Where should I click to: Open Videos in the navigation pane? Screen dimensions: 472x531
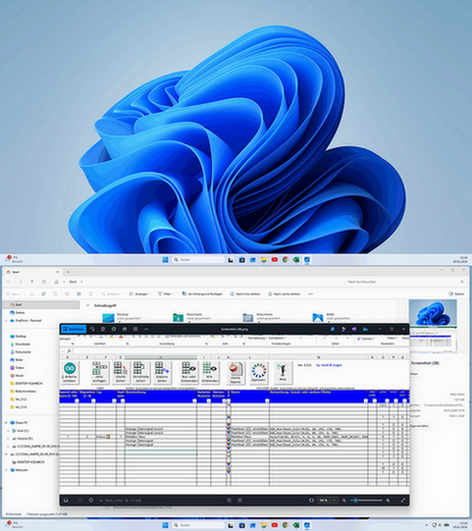(18, 367)
